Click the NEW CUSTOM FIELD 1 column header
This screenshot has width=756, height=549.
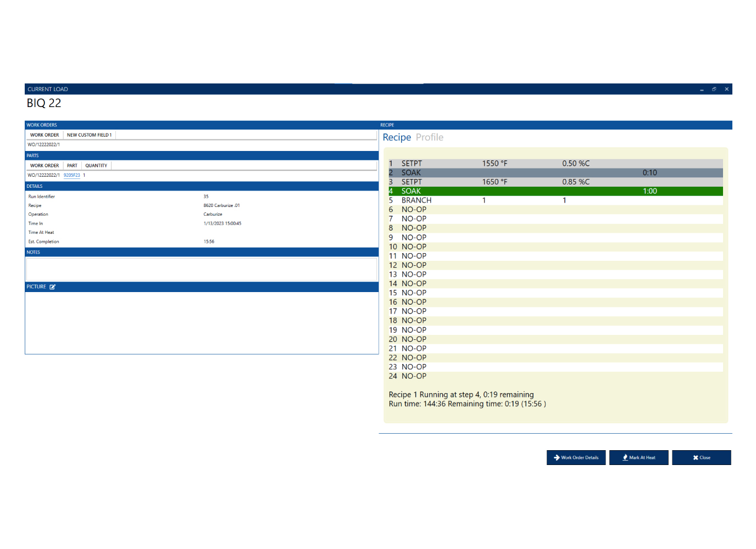[x=89, y=135]
